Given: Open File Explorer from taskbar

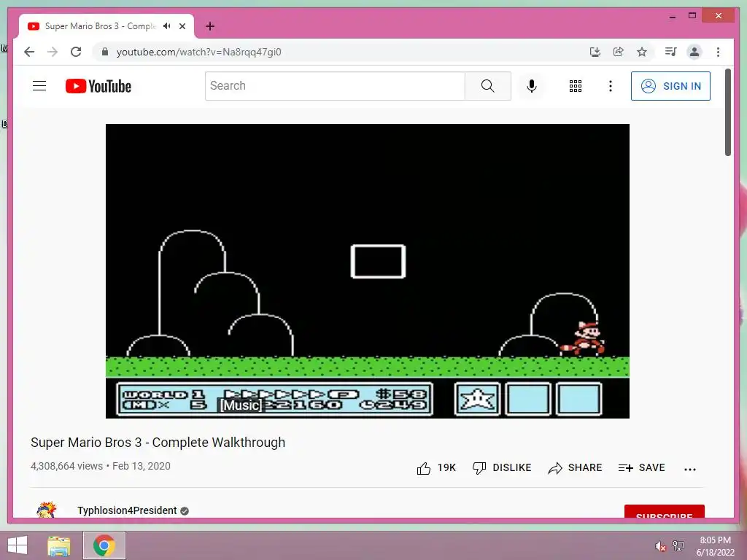Looking at the screenshot, I should [x=59, y=545].
